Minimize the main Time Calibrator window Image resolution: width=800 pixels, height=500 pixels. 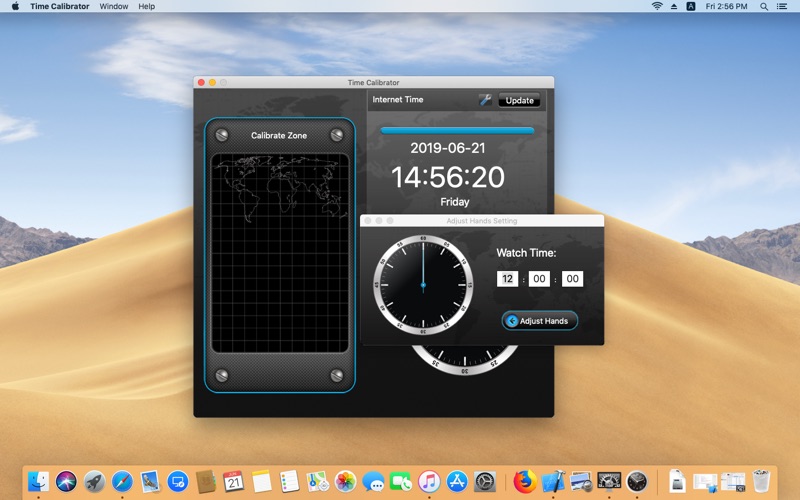click(212, 82)
